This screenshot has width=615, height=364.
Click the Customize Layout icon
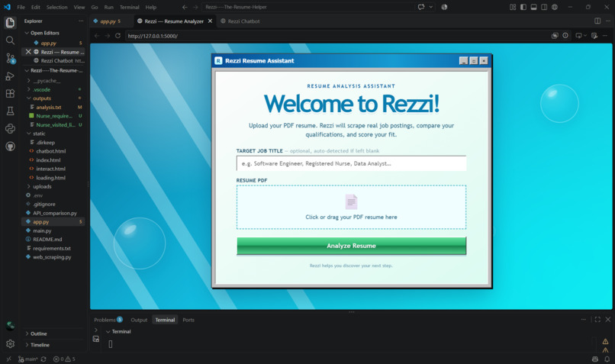click(513, 7)
